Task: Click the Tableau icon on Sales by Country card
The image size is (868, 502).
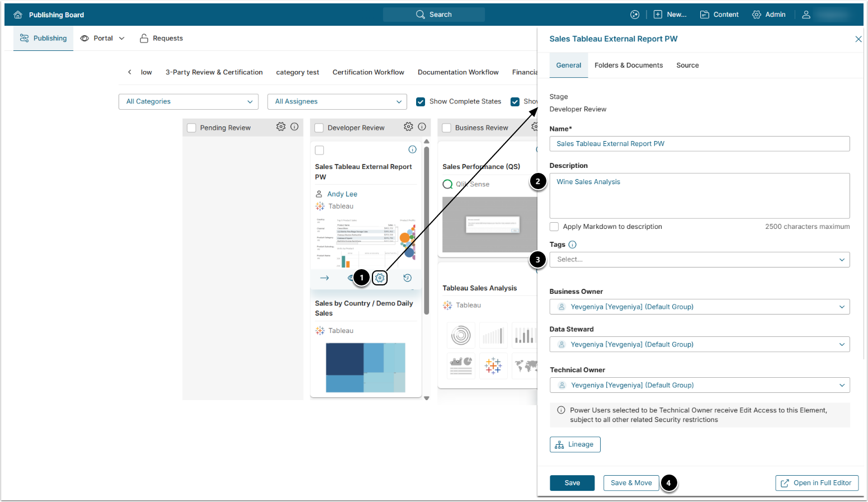Action: click(320, 331)
